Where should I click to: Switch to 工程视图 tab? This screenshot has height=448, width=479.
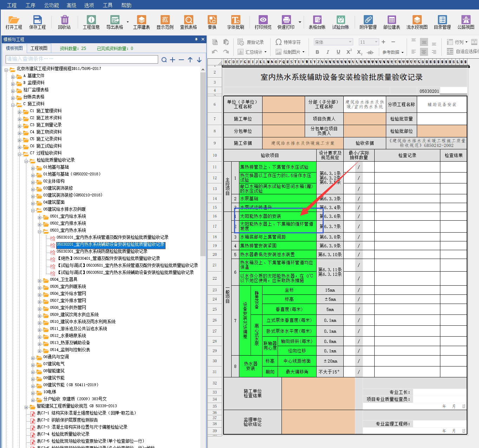pyautogui.click(x=39, y=48)
